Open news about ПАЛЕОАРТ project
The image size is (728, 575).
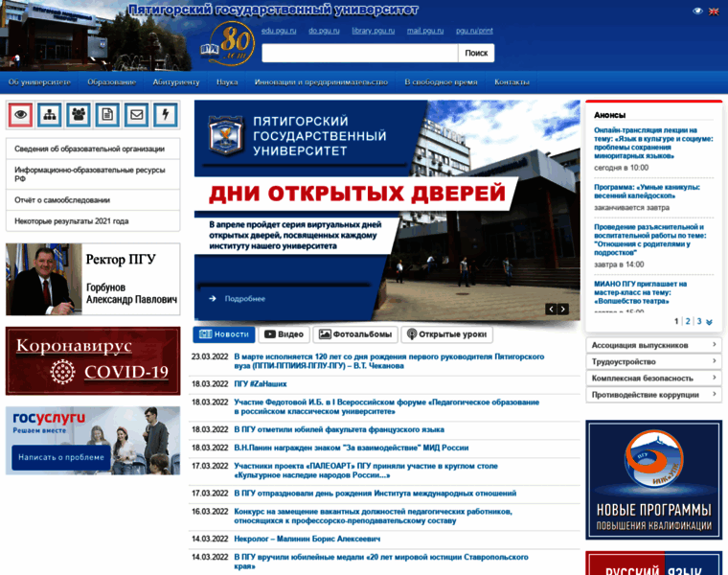point(366,471)
